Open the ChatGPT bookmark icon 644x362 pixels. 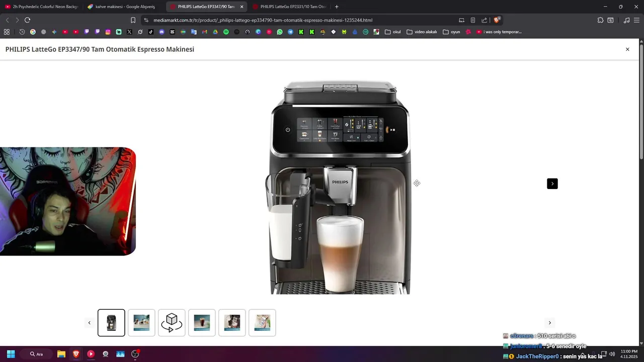[x=43, y=32]
